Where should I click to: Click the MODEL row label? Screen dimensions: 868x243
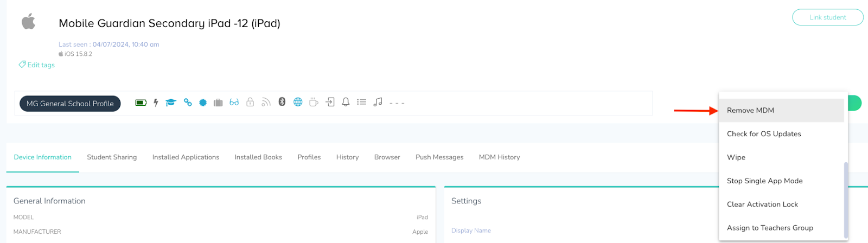(x=23, y=217)
